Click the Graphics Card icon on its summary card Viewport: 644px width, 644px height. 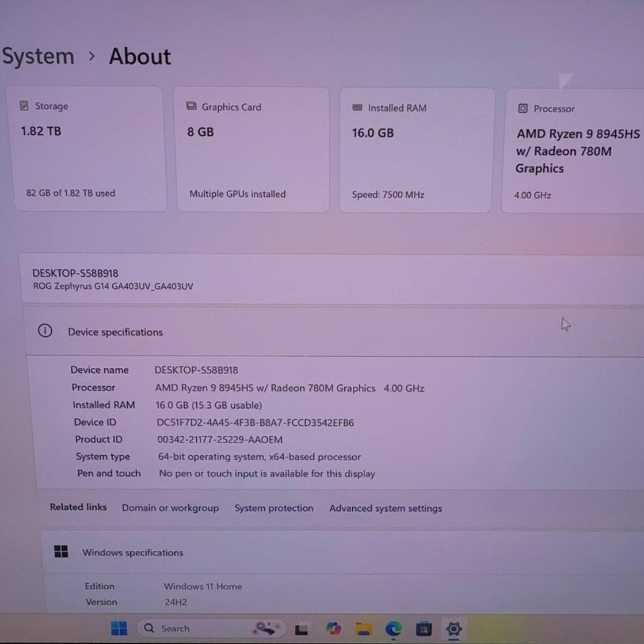(x=191, y=106)
